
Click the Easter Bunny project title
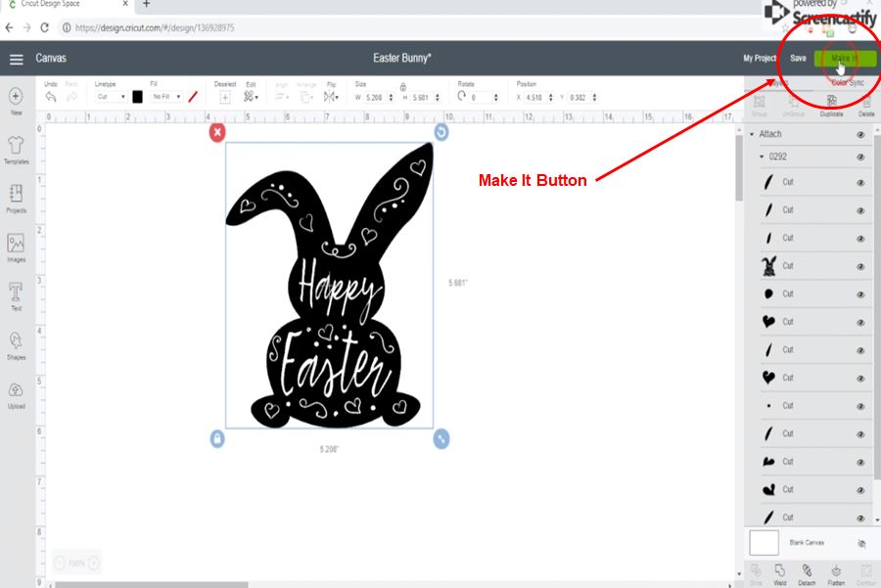tap(402, 58)
